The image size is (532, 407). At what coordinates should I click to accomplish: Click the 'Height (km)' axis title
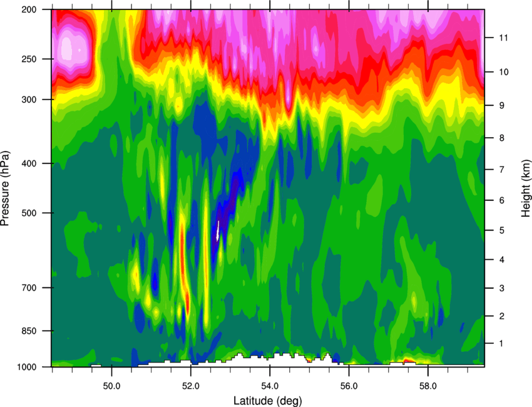click(526, 188)
